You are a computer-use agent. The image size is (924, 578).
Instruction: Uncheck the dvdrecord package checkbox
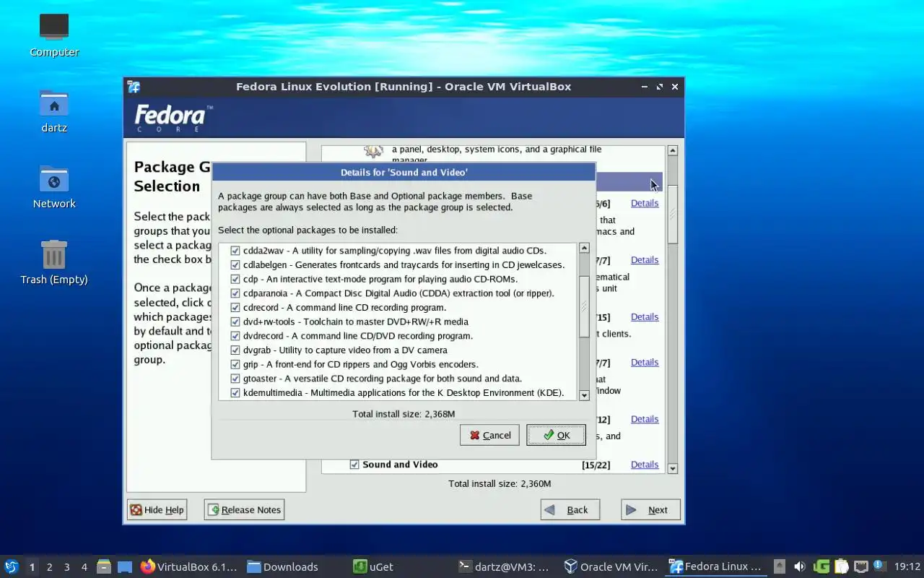235,336
